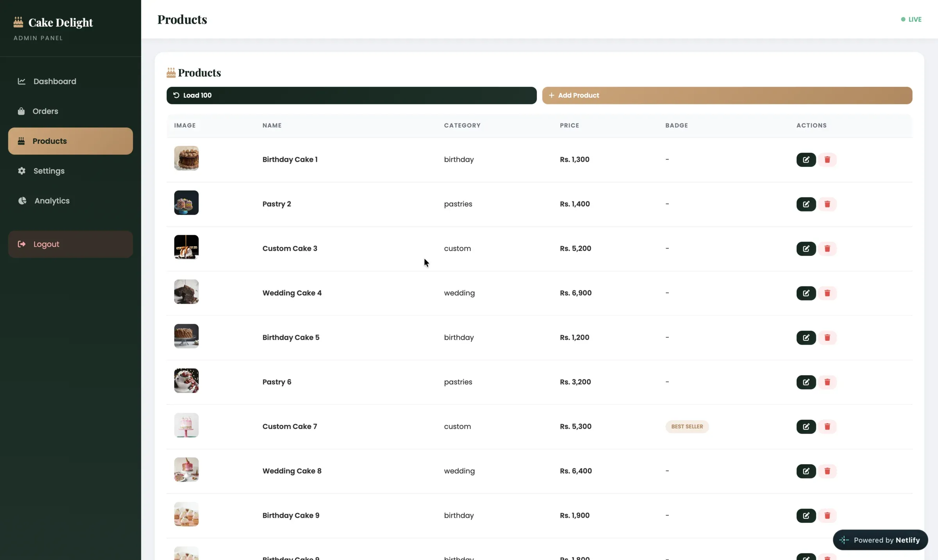Click Load 100 button
Image resolution: width=938 pixels, height=560 pixels.
click(351, 95)
